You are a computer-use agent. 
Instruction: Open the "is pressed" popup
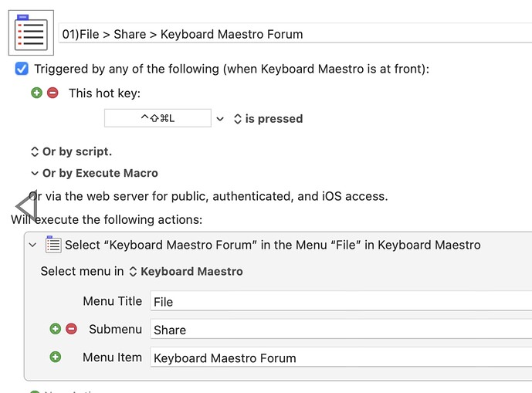coord(269,119)
